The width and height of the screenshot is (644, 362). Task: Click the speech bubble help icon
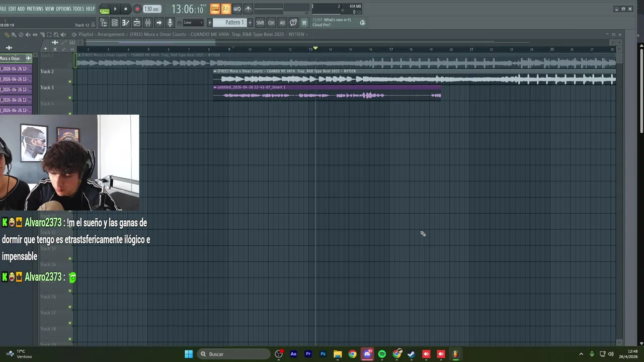293,23
